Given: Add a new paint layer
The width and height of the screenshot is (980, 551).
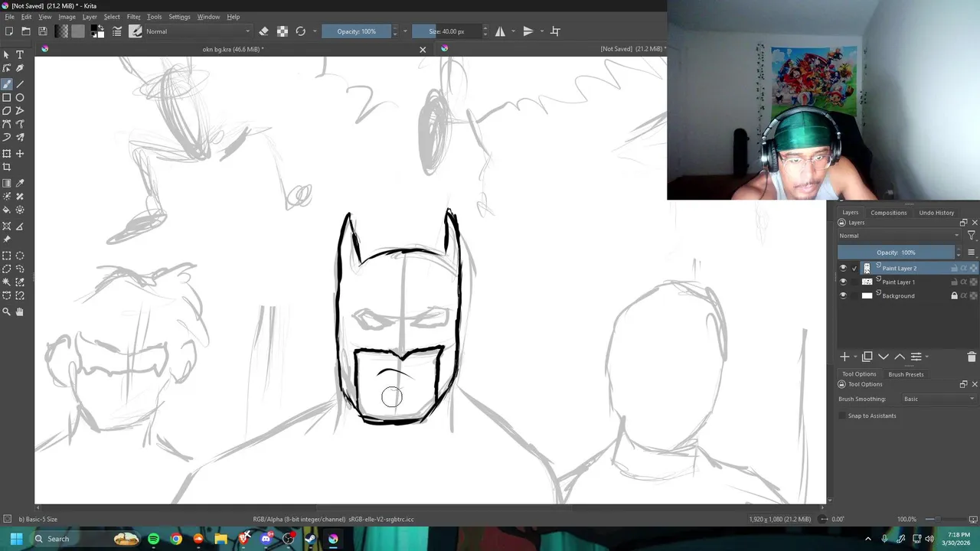Looking at the screenshot, I should point(844,357).
